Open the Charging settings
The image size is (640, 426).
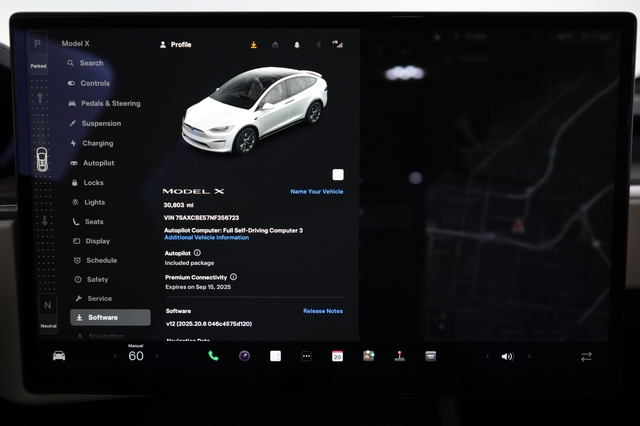[92, 143]
